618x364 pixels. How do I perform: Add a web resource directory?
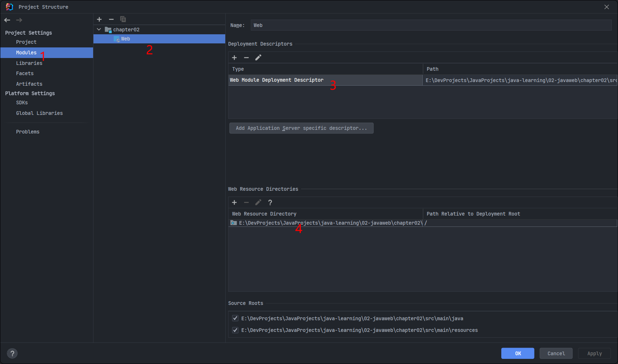point(234,202)
